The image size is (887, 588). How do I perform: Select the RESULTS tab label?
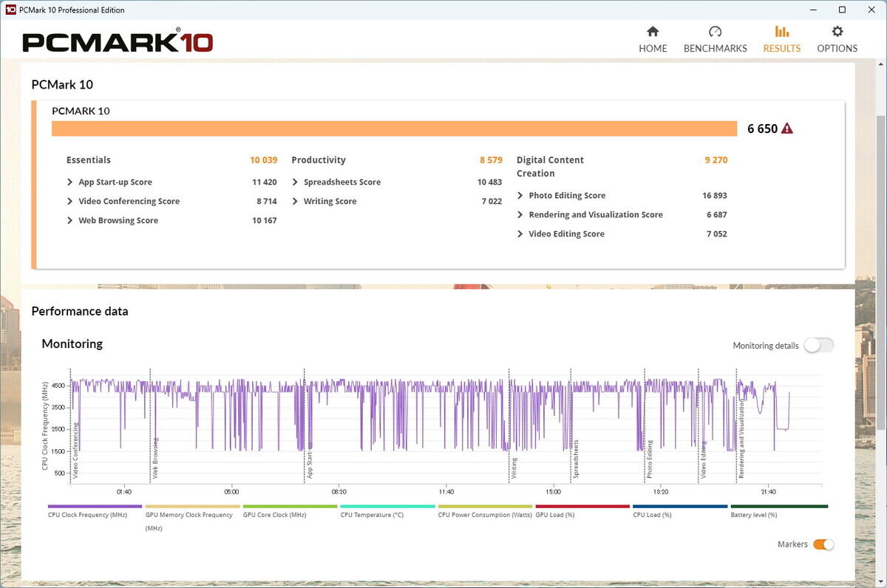(x=781, y=49)
